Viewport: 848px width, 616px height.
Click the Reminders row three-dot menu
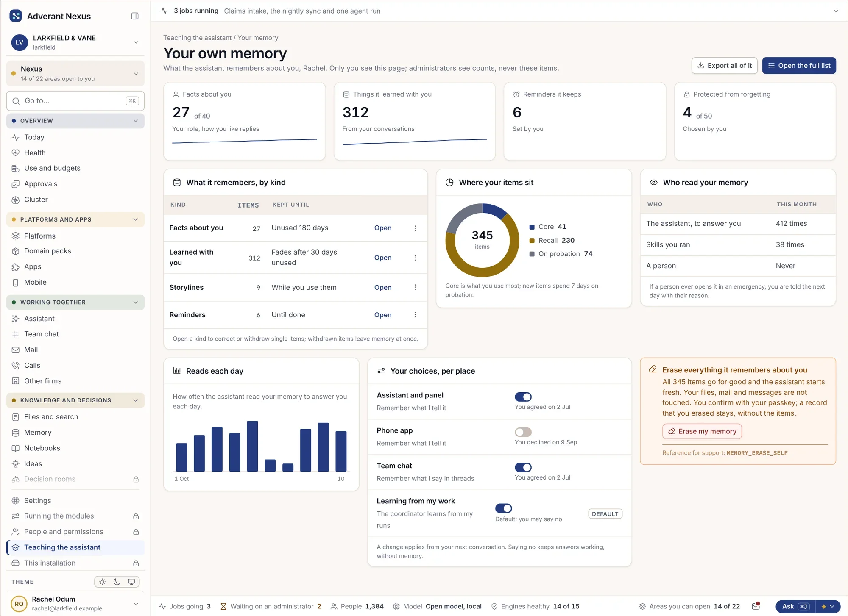click(415, 315)
